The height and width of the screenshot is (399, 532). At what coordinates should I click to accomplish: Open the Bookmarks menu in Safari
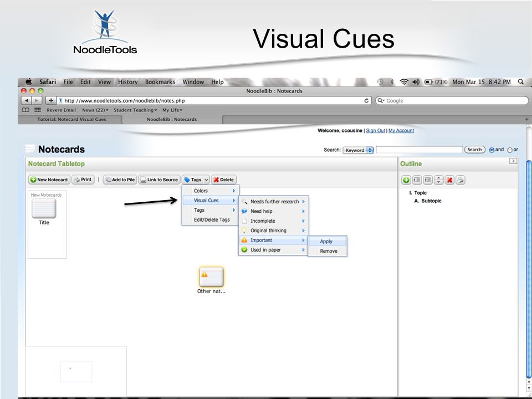click(160, 82)
